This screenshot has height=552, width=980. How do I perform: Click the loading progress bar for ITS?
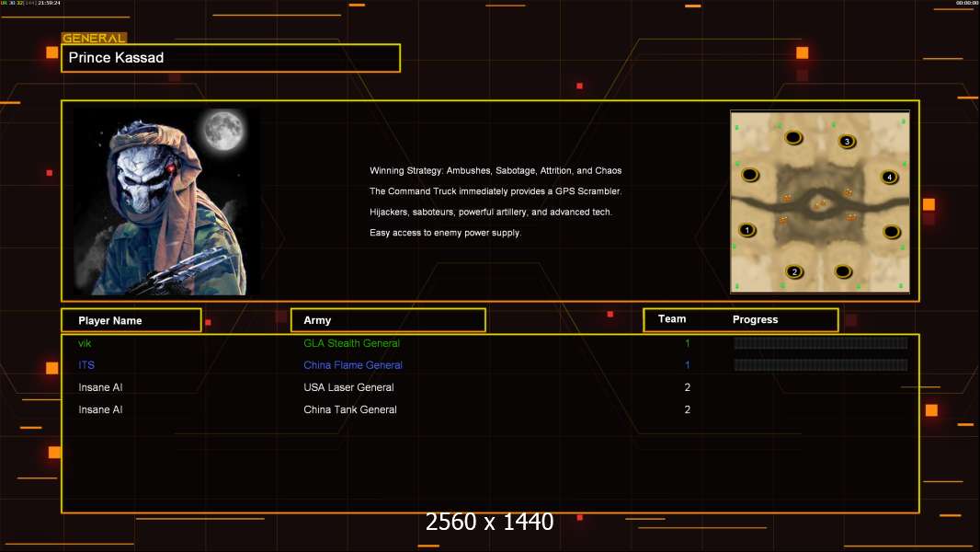[x=821, y=364]
